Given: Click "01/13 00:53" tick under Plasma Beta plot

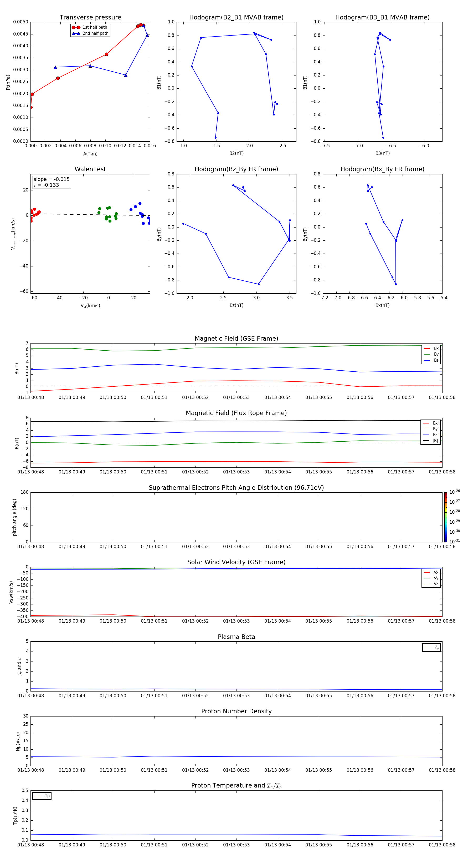Looking at the screenshot, I should point(236,695).
